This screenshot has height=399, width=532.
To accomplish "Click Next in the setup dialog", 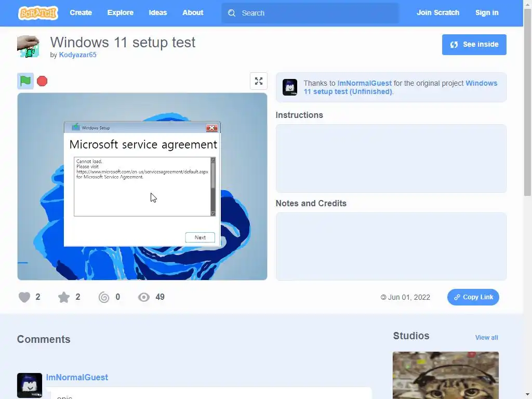I will coord(200,237).
